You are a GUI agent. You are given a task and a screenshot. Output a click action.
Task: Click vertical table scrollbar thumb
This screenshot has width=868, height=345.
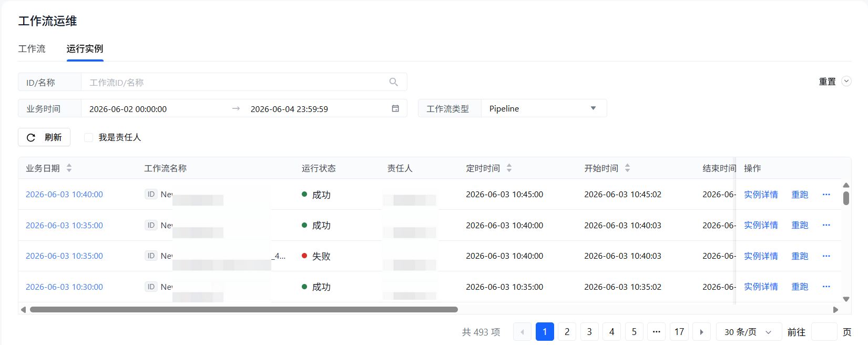[x=846, y=198]
